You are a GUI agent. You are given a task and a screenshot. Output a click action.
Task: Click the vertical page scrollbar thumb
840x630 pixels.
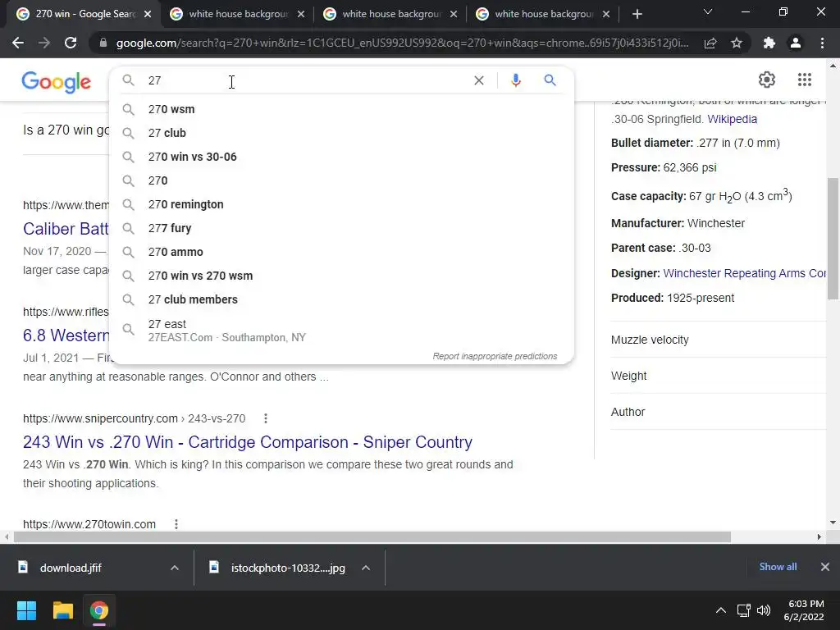point(833,239)
